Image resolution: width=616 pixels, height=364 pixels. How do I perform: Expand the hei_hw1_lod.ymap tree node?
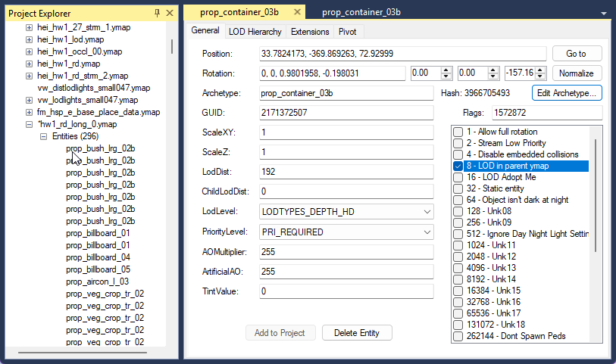[30, 39]
